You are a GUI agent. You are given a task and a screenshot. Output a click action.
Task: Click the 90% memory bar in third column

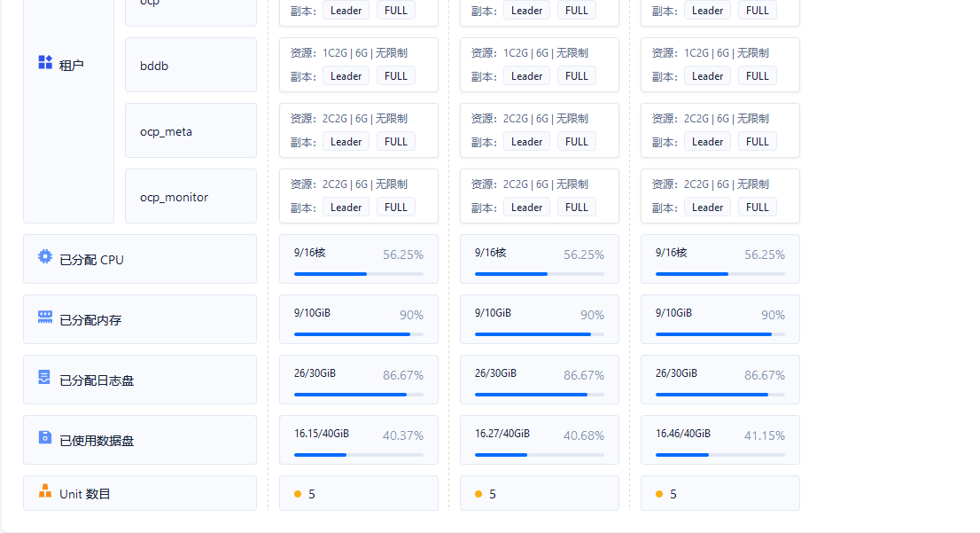point(720,334)
